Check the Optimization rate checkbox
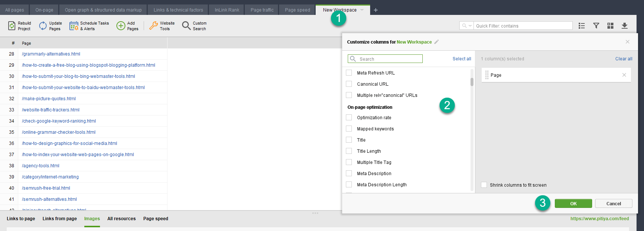This screenshot has height=231, width=644. pos(349,117)
